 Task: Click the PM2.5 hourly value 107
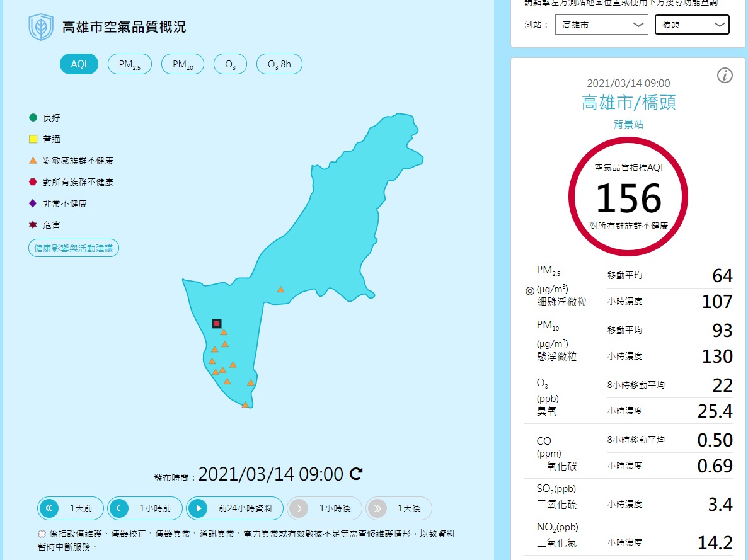717,302
